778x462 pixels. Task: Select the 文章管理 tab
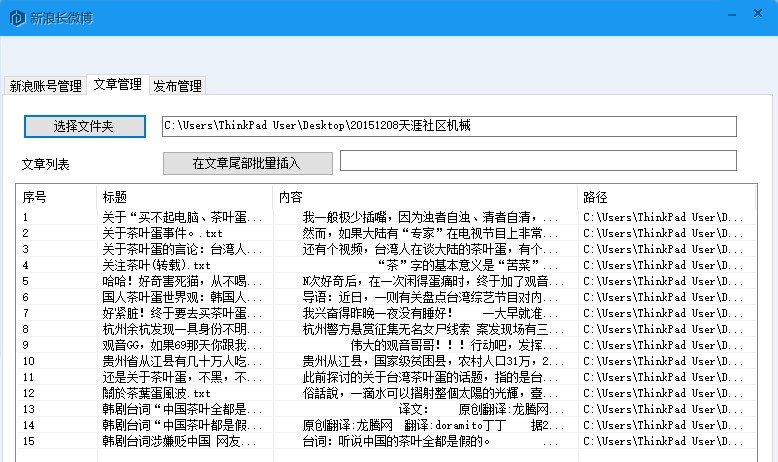(x=118, y=84)
